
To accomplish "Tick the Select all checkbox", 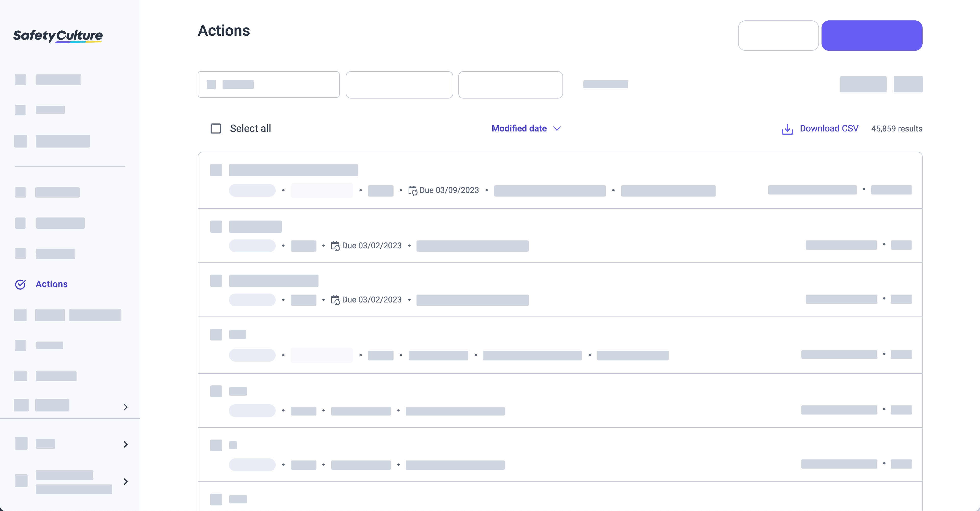I will 216,129.
